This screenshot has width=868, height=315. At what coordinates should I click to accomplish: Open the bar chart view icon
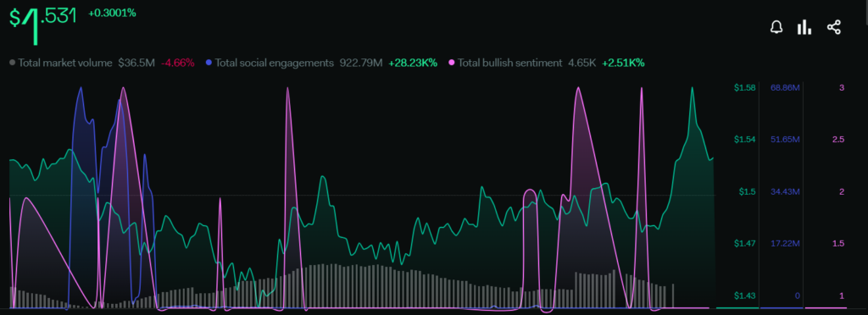pos(804,27)
